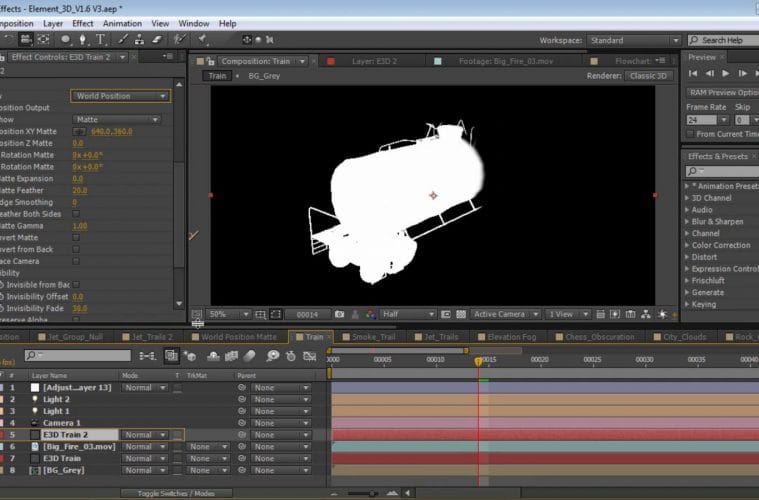Screen dimensions: 759x500
Task: Click the timeline zoom slider at the bottom
Action: pyautogui.click(x=373, y=493)
